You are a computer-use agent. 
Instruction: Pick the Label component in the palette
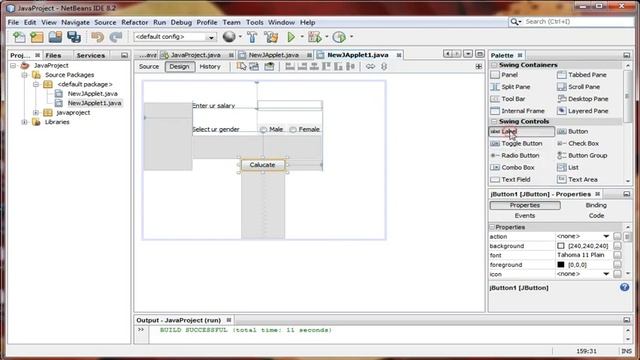[x=522, y=131]
